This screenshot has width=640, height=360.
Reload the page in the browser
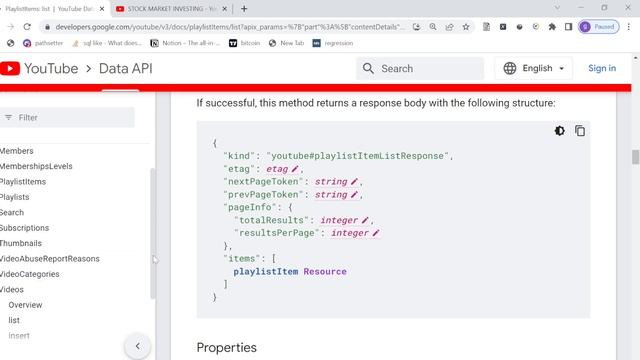[27, 27]
